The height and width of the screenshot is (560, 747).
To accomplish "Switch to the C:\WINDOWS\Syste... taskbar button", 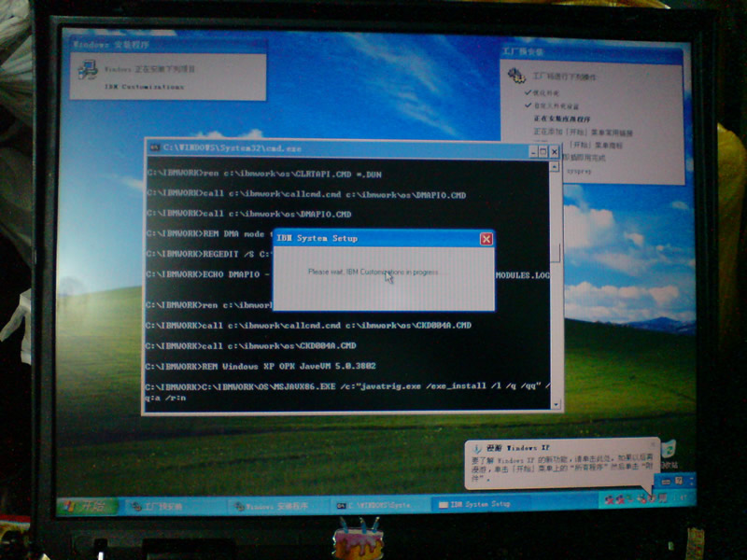I will coord(379,505).
